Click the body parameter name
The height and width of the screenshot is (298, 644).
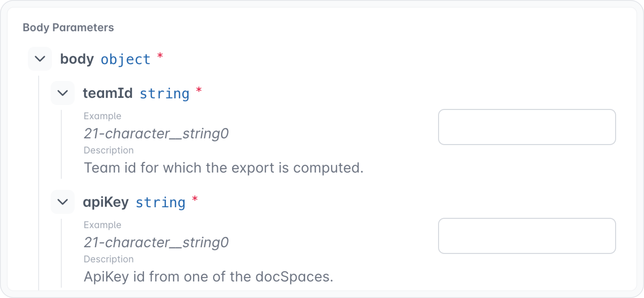click(77, 59)
